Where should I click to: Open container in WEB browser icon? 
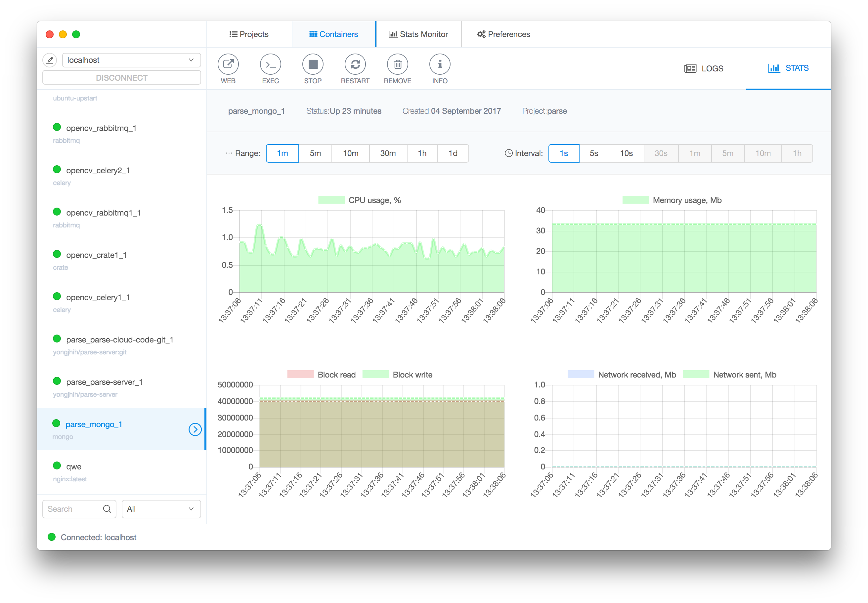[x=228, y=64]
